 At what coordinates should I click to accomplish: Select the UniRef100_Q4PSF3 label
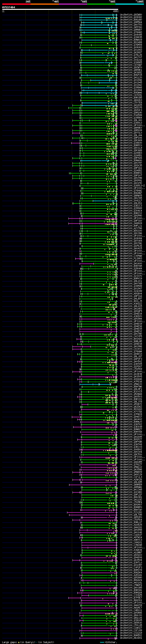point(131,359)
